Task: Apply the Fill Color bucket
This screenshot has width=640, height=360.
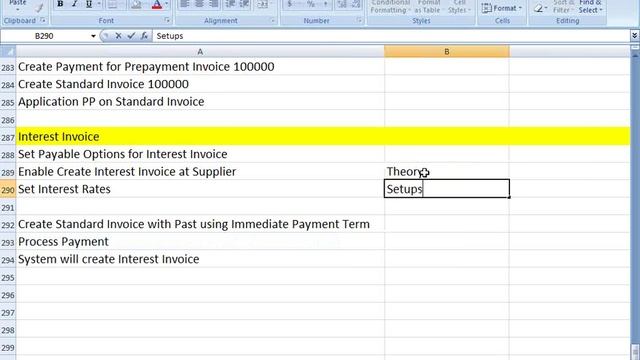Action: [x=136, y=4]
